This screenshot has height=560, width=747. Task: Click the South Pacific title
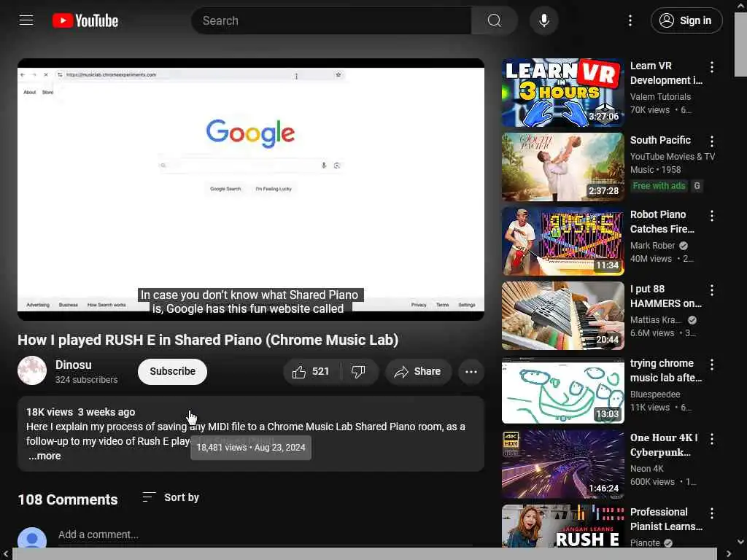point(660,140)
